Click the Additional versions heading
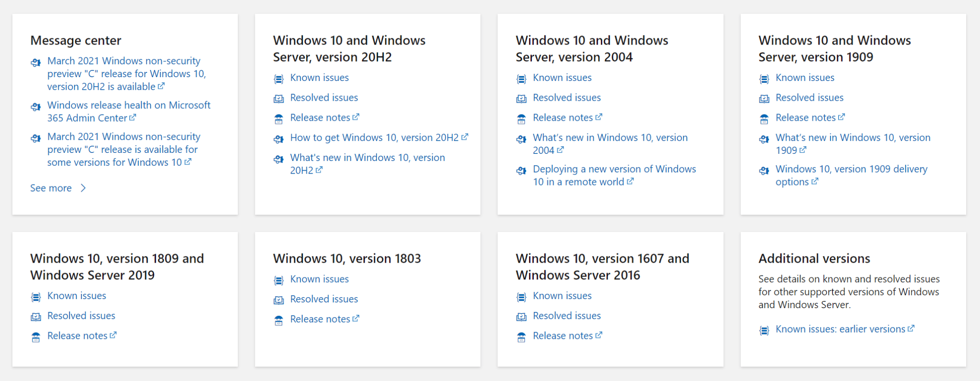This screenshot has height=381, width=980. [814, 259]
